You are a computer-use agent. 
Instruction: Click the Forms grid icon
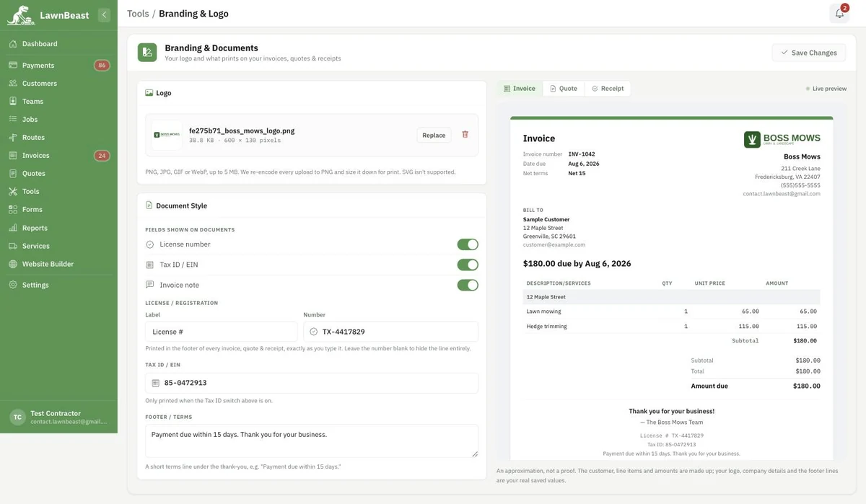coord(13,210)
